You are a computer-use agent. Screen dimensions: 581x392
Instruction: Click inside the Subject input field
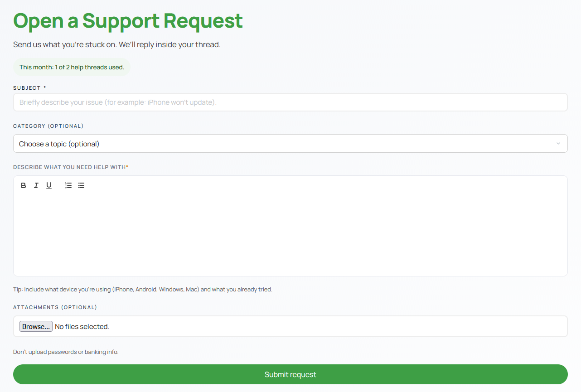point(290,102)
